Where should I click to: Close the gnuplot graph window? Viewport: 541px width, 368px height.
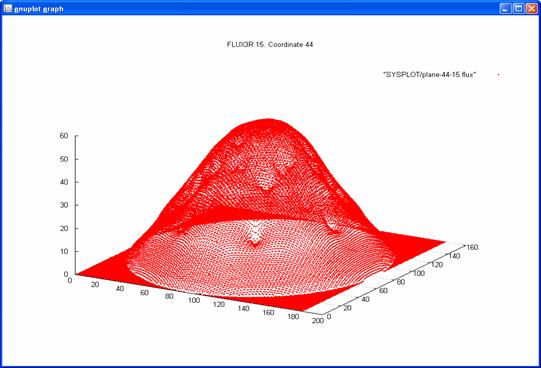click(x=532, y=8)
